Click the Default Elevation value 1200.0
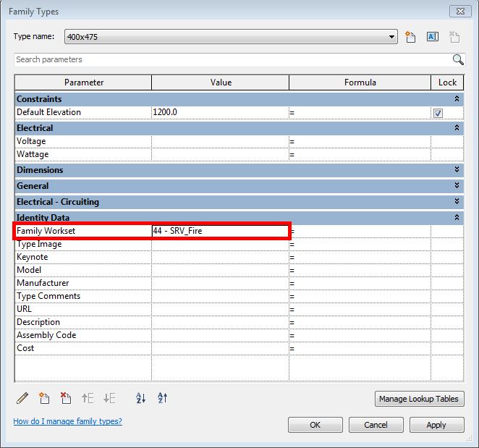 (220, 112)
